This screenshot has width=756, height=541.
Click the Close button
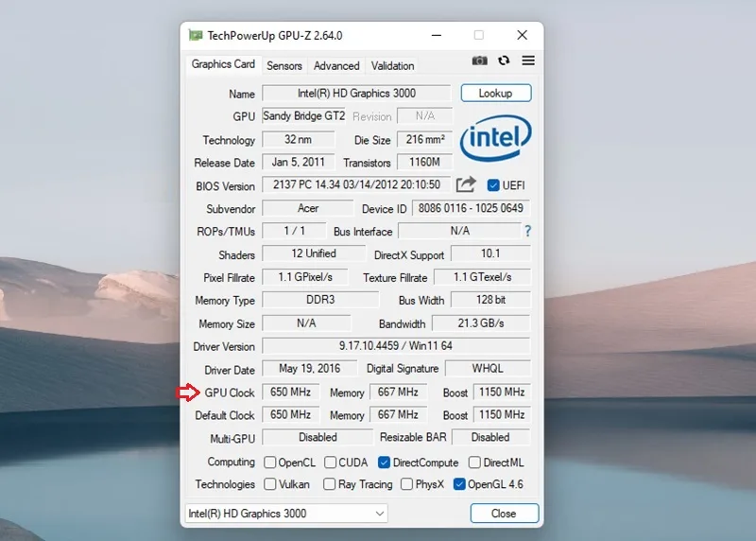click(x=505, y=513)
